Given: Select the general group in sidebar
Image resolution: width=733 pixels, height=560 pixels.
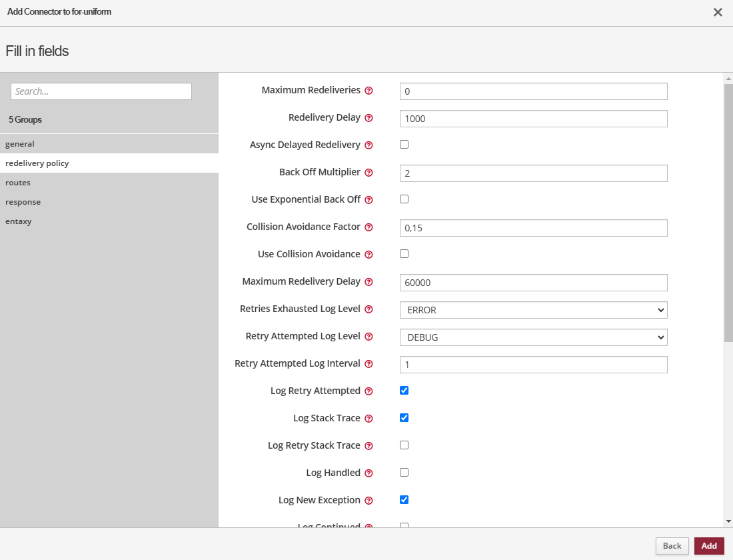Looking at the screenshot, I should [x=20, y=144].
